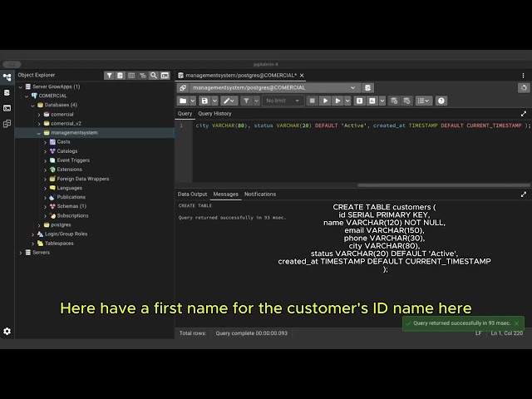Click Query Tool icon in Object Explorer header

click(x=120, y=76)
